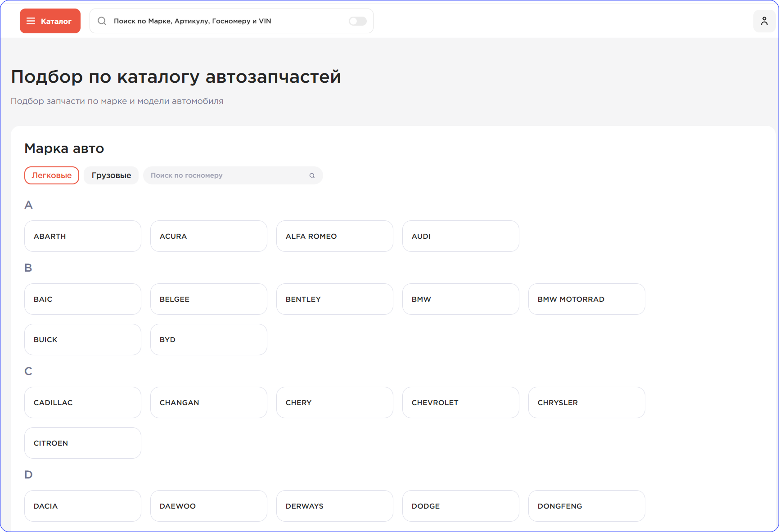Pick the ALFA ROMEO brand

[x=334, y=236]
